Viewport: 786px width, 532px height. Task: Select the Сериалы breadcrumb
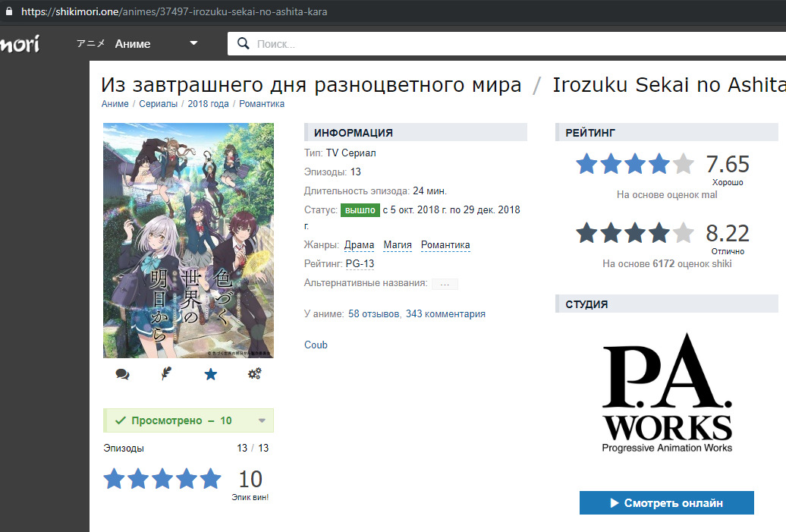click(158, 104)
